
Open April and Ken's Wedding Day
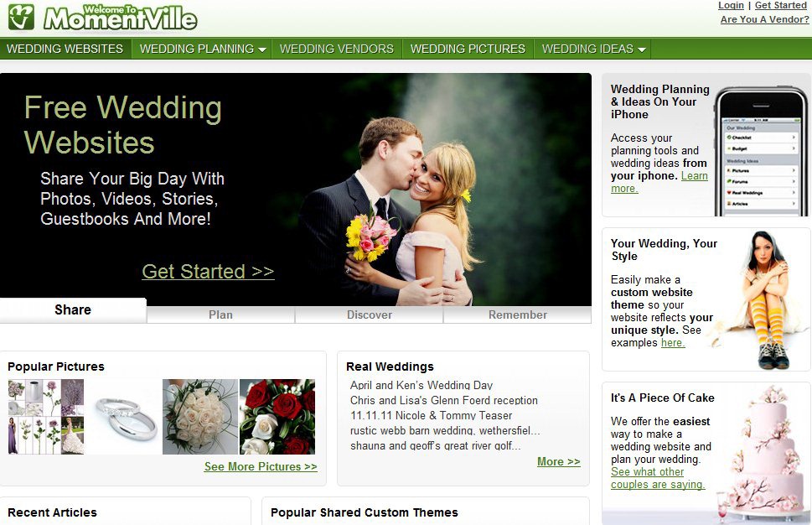point(422,385)
